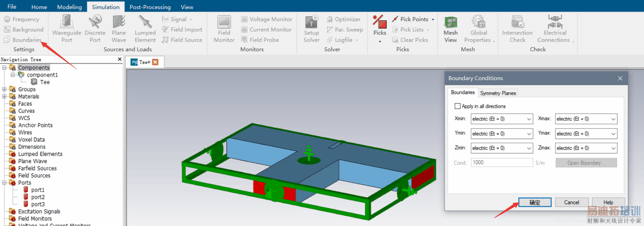644x226 pixels.
Task: Close the Navigation Tree panel
Action: (120, 59)
